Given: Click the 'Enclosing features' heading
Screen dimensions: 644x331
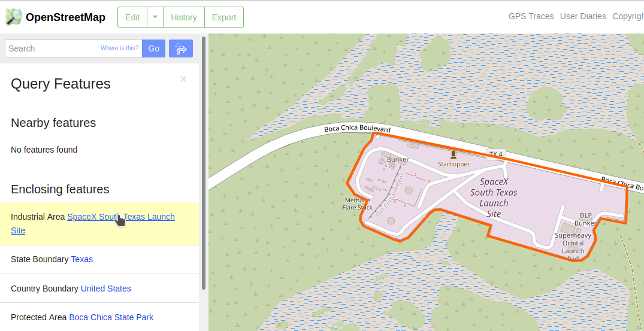Looking at the screenshot, I should [x=60, y=189].
